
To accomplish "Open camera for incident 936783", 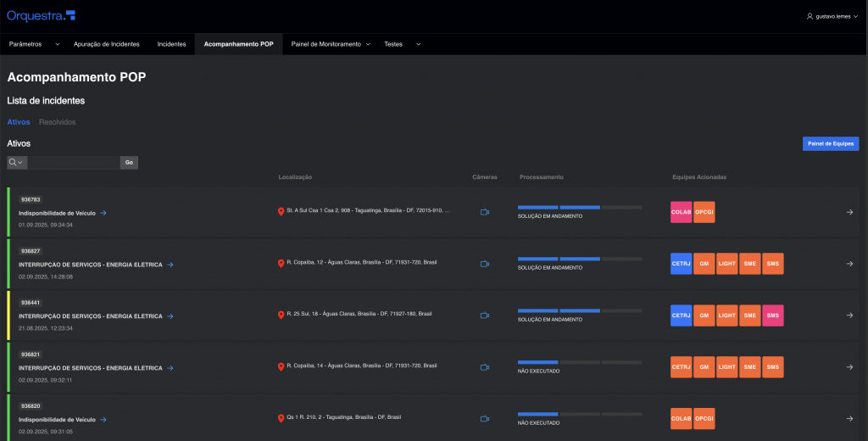I will click(x=485, y=212).
